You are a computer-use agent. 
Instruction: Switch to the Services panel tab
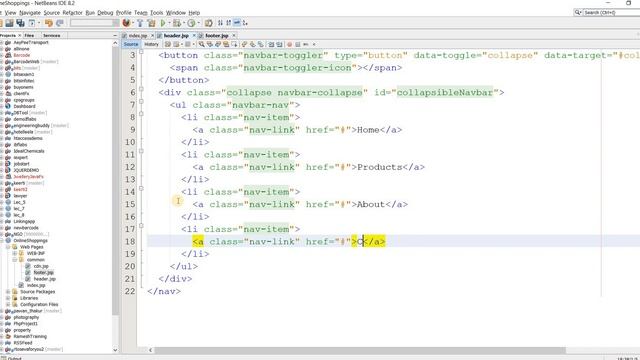pyautogui.click(x=51, y=36)
